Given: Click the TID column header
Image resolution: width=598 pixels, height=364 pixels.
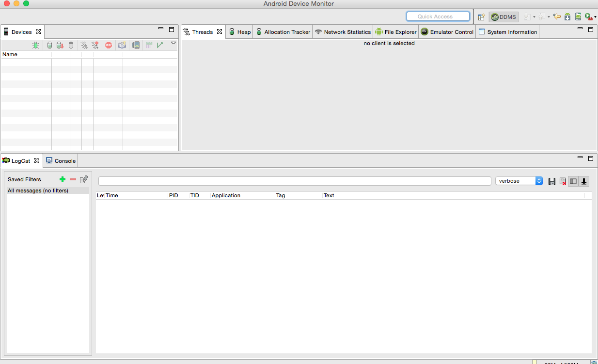Looking at the screenshot, I should 200,195.
